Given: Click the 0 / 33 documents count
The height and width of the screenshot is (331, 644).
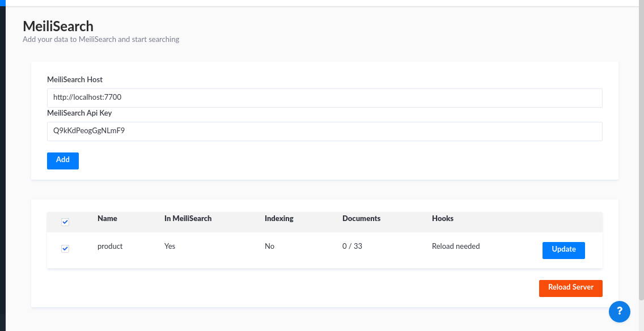Looking at the screenshot, I should pyautogui.click(x=352, y=247).
